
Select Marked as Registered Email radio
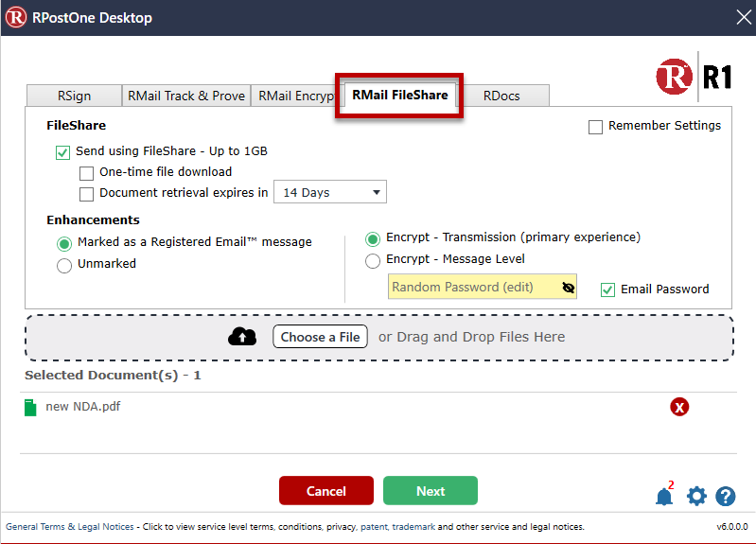tap(64, 243)
